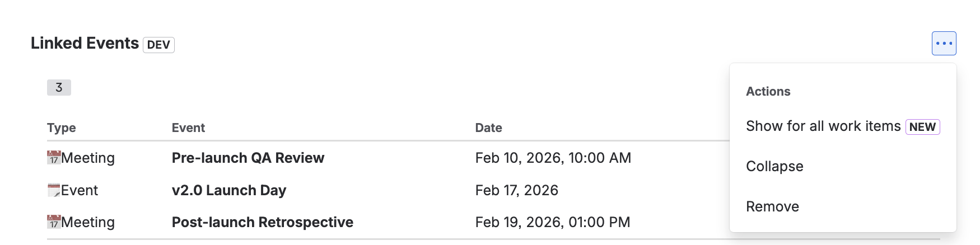Select 'Show for all work items' option
980x245 pixels.
[x=823, y=126]
